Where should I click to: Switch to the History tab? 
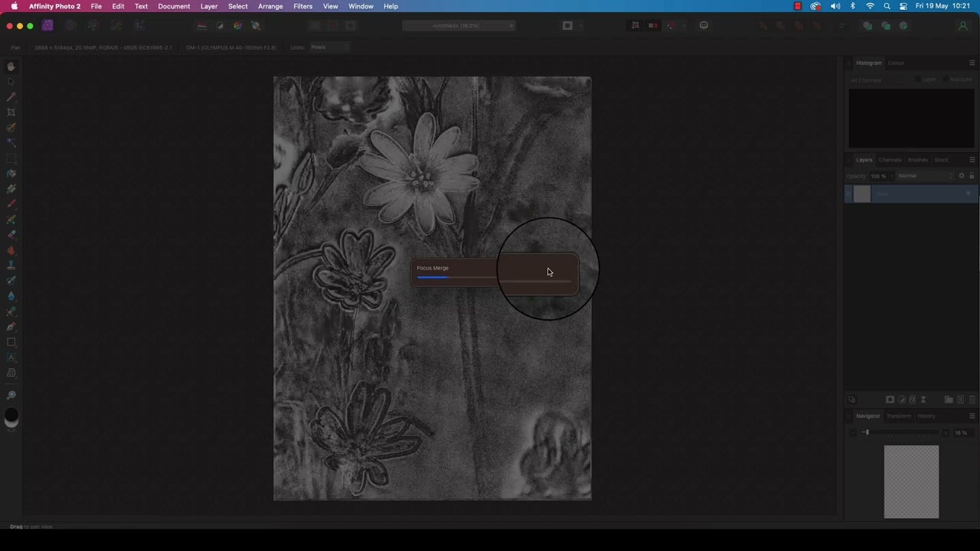tap(926, 416)
